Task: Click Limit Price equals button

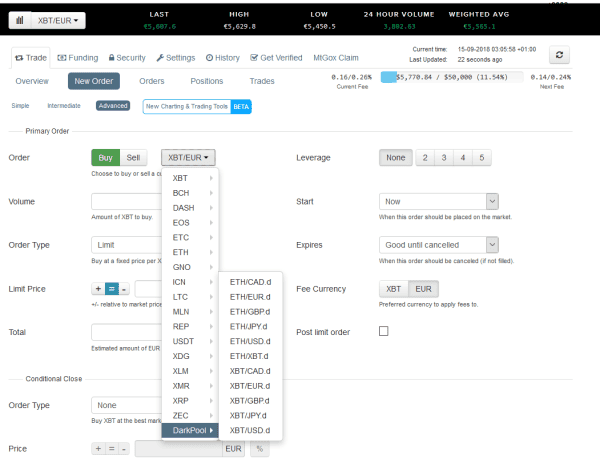Action: 111,289
